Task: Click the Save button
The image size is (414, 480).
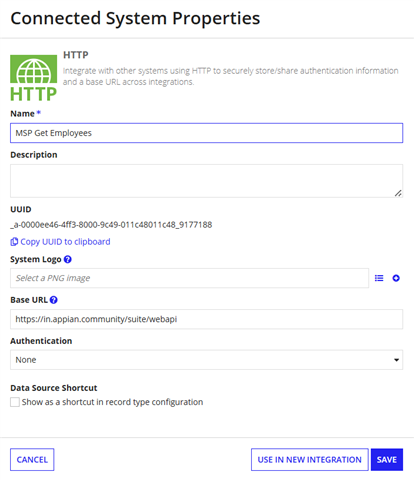Action: (x=387, y=460)
